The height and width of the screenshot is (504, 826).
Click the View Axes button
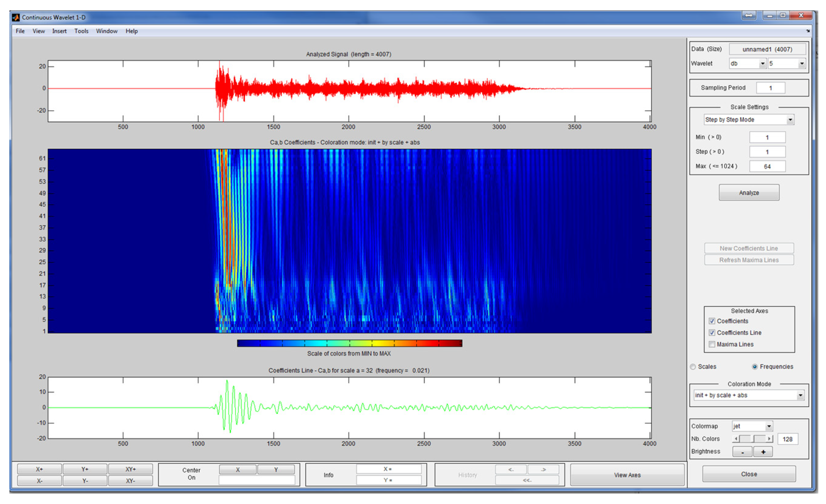[x=627, y=475]
